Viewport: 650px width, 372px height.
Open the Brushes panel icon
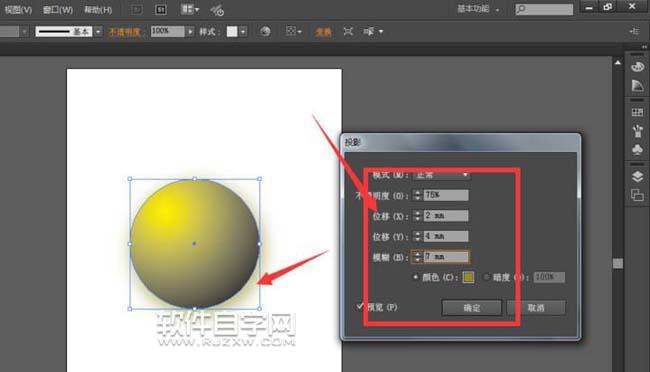[638, 131]
